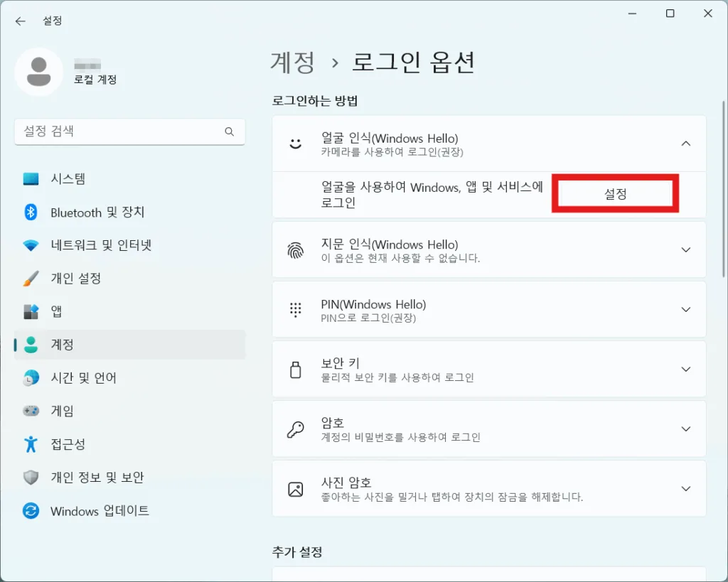This screenshot has height=582, width=728.
Task: Collapse the 얼굴 인식(Windows Hello) section
Action: 686,143
